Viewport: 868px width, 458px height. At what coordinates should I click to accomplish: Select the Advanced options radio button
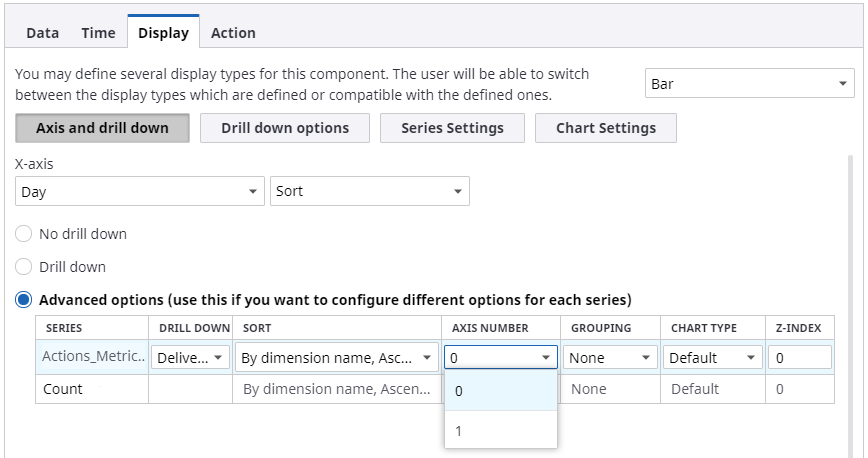[x=24, y=299]
